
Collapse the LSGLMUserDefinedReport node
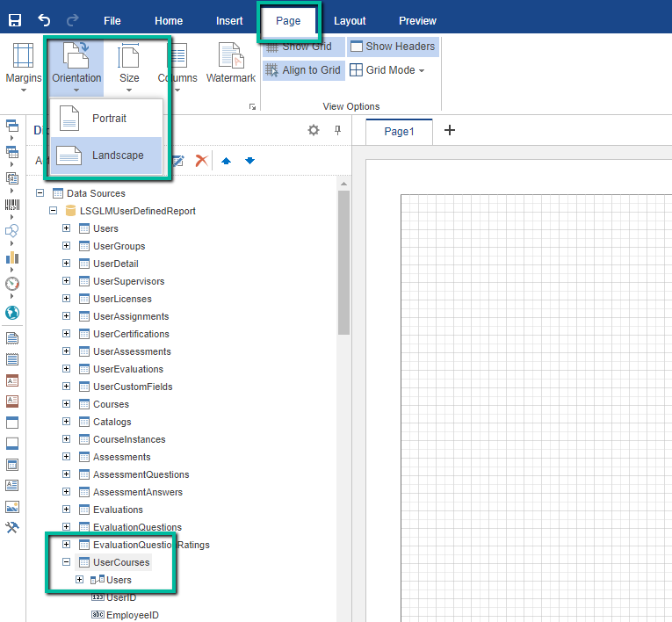coord(53,211)
